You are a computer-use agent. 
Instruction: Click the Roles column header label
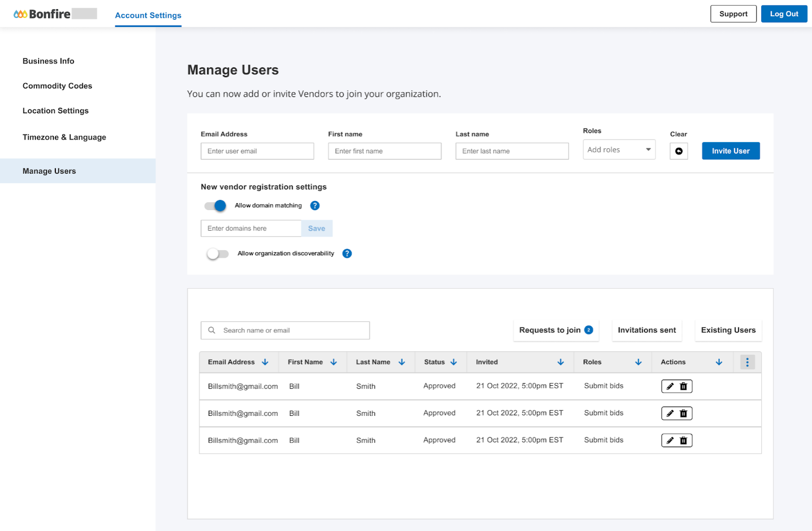(x=592, y=362)
